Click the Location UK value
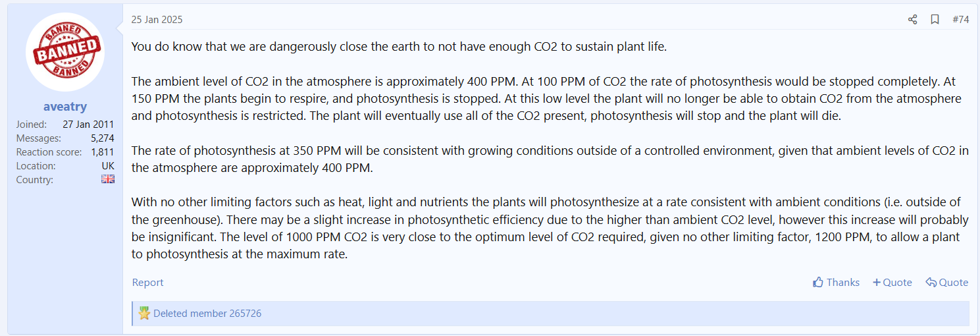This screenshot has height=336, width=980. click(108, 166)
